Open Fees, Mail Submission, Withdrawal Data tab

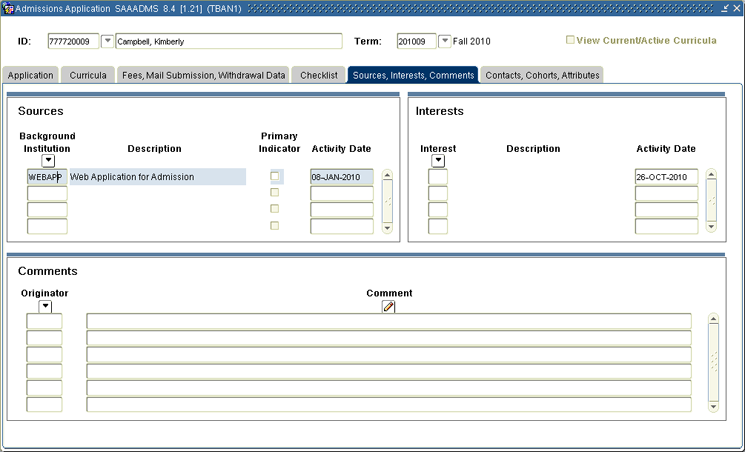203,75
